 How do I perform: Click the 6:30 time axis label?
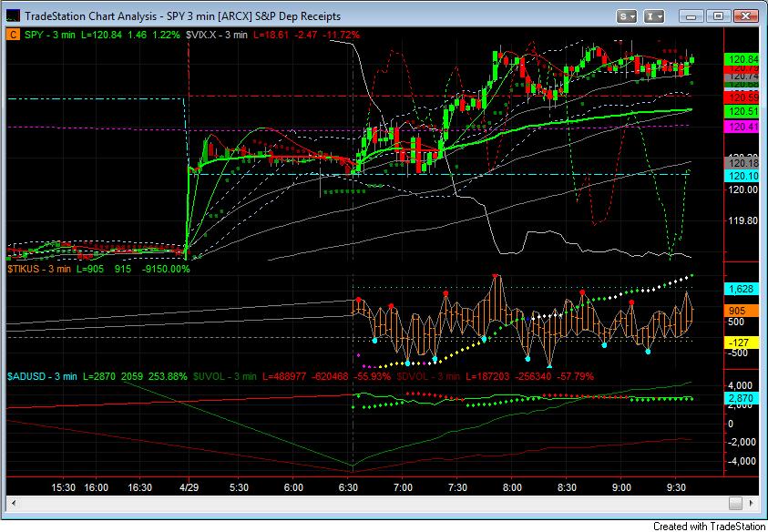(x=348, y=488)
